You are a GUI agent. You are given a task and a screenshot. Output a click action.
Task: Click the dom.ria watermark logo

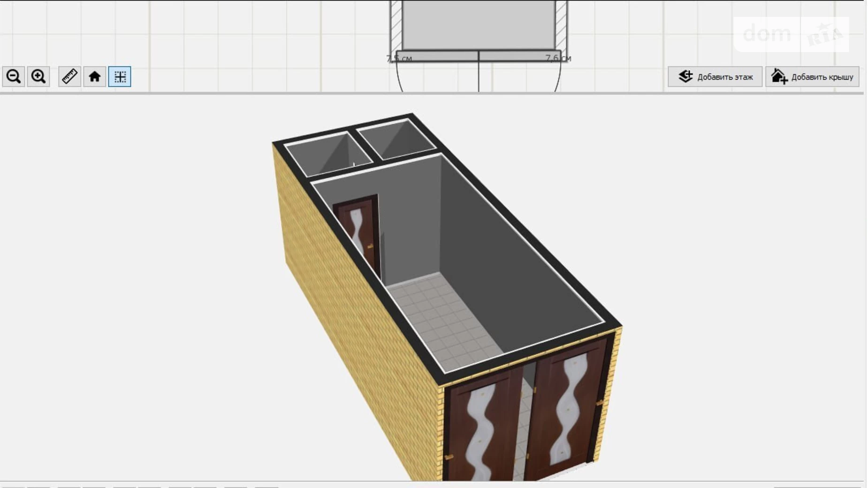pos(791,34)
